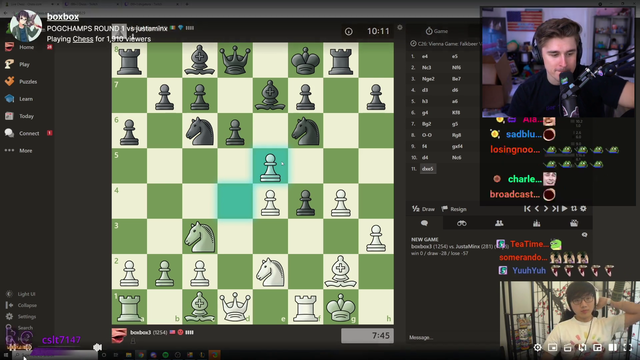The image size is (640, 360).
Task: Select the binoculars watch tab
Action: point(462,223)
